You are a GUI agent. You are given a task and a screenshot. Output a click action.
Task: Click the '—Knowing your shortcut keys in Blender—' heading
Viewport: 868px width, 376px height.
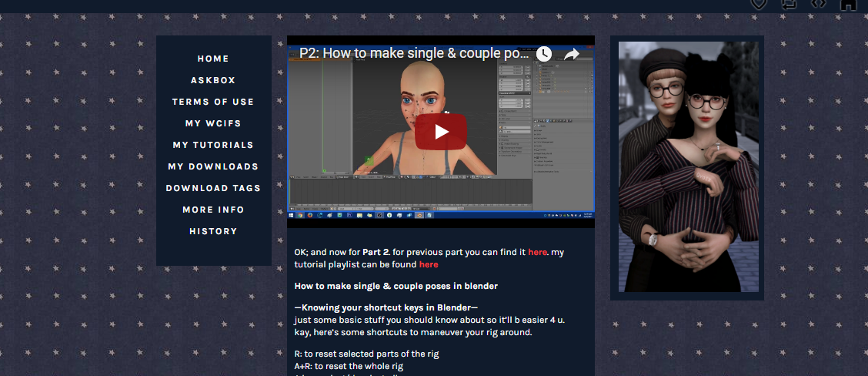point(386,307)
